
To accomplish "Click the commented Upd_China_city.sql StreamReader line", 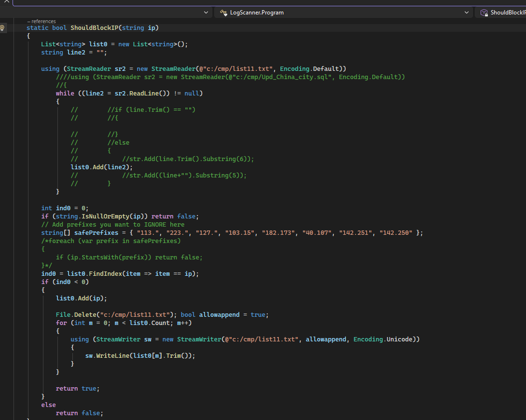I will coord(231,77).
